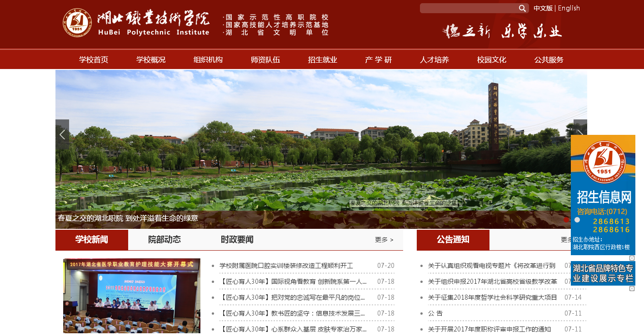Screen dimensions: 644x336
Task: Switch to English language version
Action: [x=569, y=8]
